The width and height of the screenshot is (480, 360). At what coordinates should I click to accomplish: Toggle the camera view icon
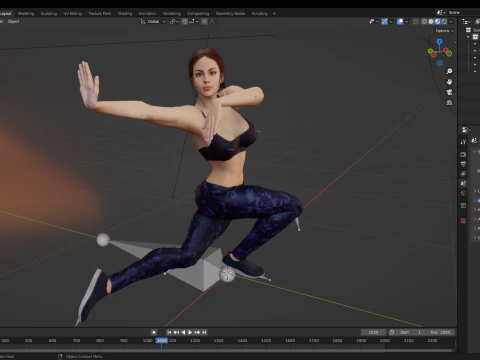click(x=449, y=92)
